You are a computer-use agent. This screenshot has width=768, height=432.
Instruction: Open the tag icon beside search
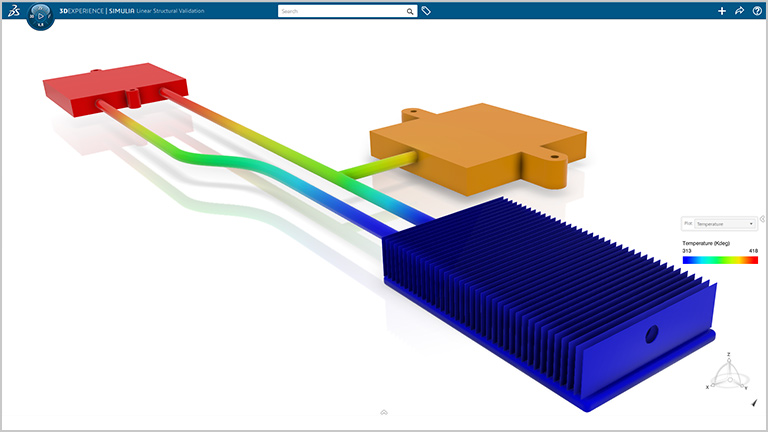click(x=426, y=12)
